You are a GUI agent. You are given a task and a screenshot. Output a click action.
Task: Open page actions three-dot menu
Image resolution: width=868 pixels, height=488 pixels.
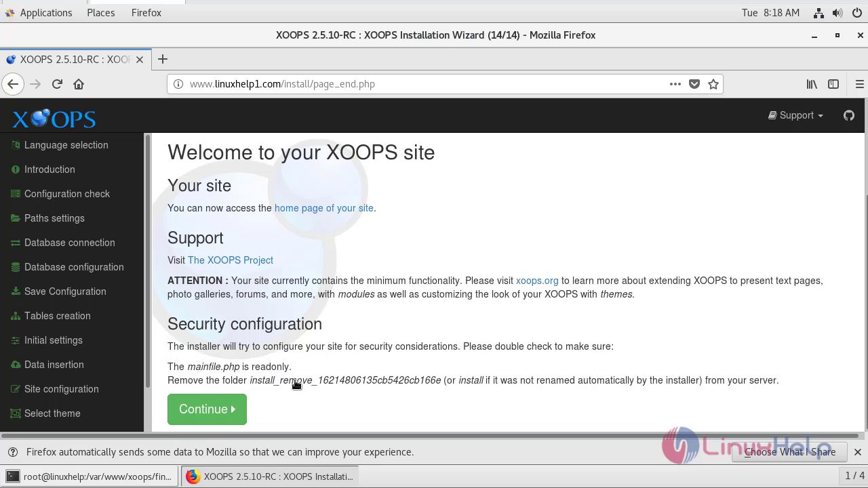point(675,84)
